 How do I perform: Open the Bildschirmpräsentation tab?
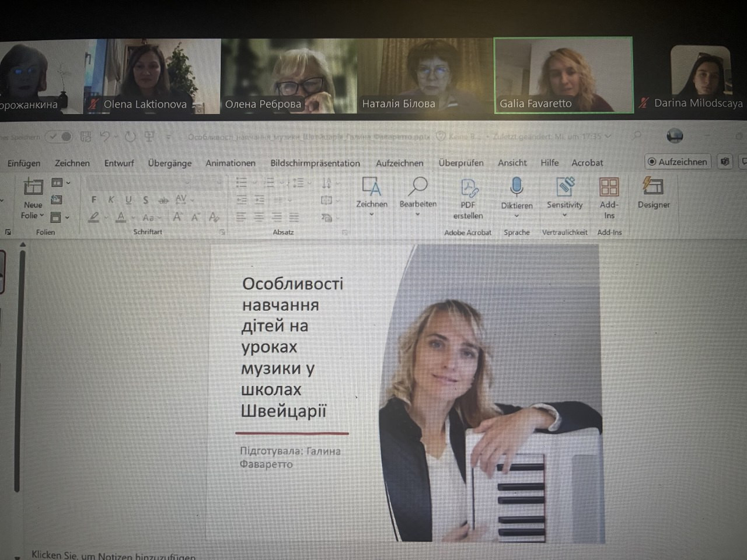point(315,163)
